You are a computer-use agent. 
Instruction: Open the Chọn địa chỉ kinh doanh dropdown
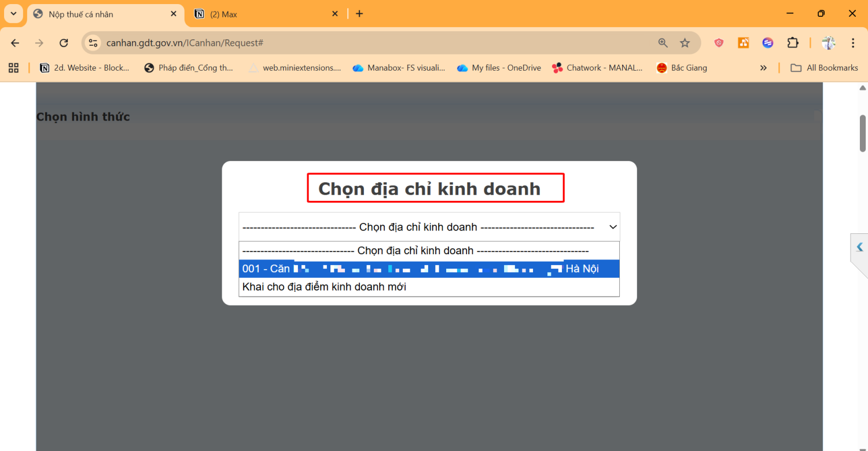429,227
